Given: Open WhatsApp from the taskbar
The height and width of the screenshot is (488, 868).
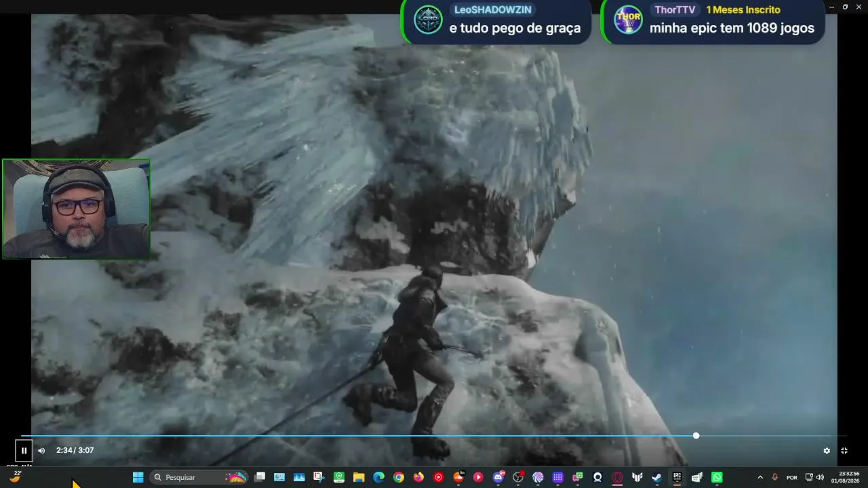Looking at the screenshot, I should point(717,477).
